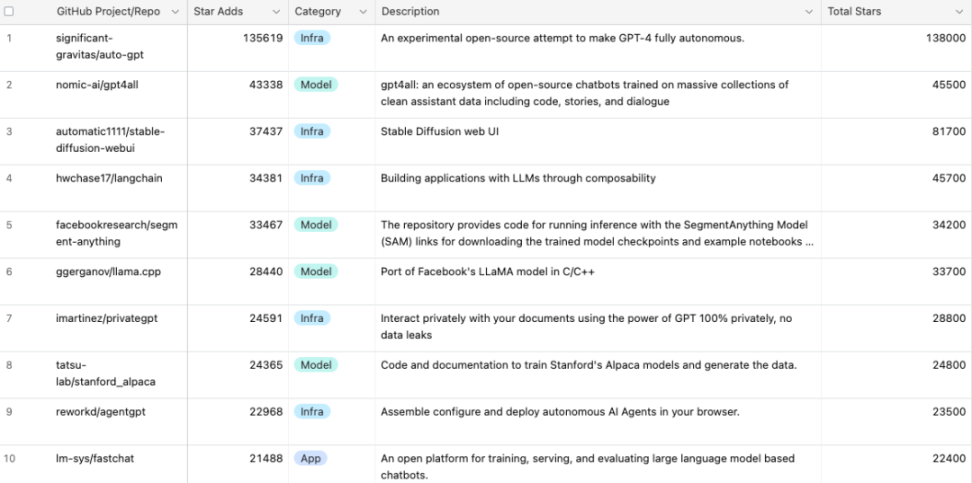Click the Model tag in the stanford_alpaca row
Screen dimensions: 972x483
click(316, 365)
